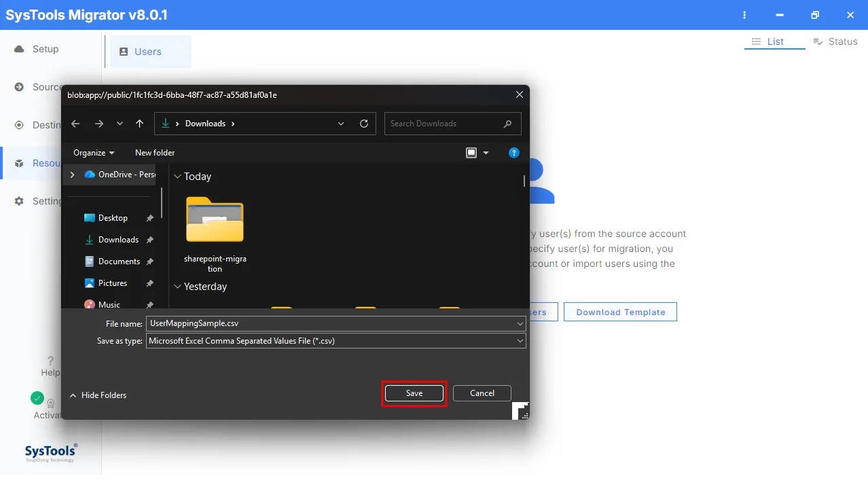Viewport: 868px width, 487px height.
Task: Open the File name dropdown arrow
Action: point(520,324)
